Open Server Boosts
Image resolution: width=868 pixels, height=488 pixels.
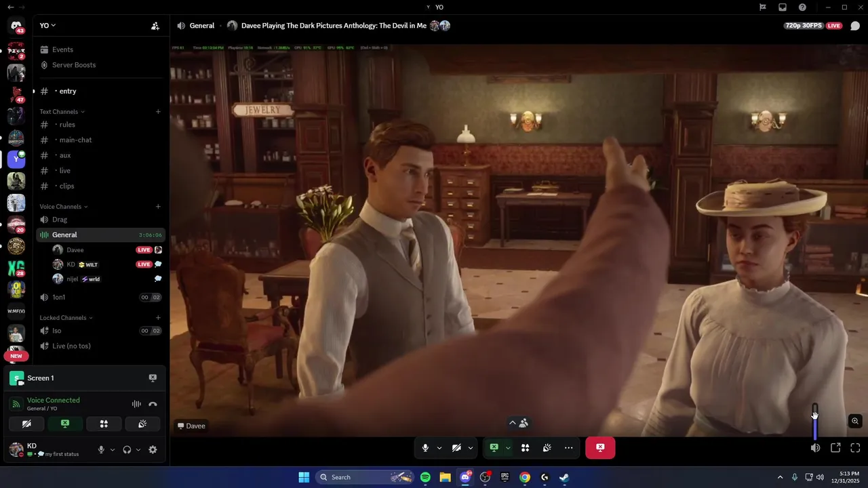(x=100, y=65)
